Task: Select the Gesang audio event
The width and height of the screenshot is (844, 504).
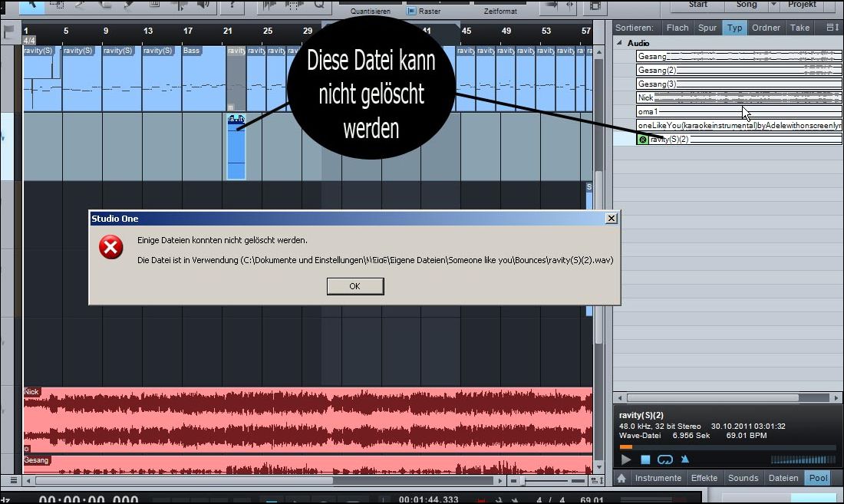Action: pyautogui.click(x=308, y=465)
